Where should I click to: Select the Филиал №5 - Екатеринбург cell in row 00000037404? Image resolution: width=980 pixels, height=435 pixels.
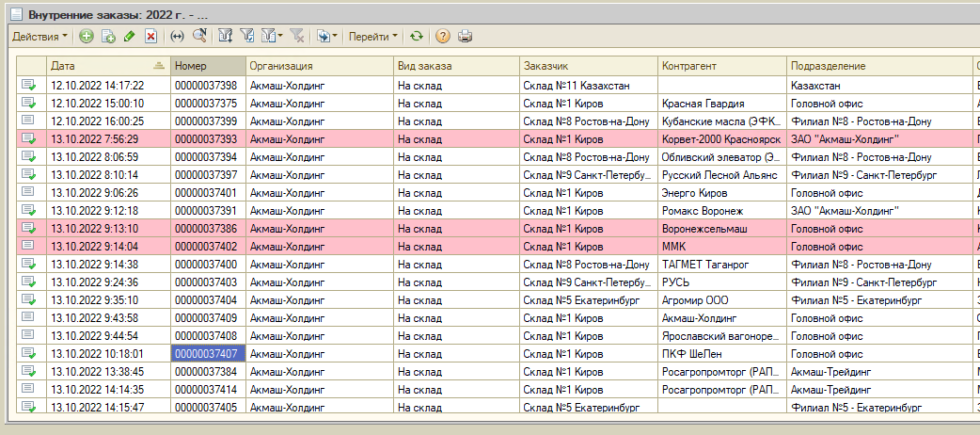point(878,299)
